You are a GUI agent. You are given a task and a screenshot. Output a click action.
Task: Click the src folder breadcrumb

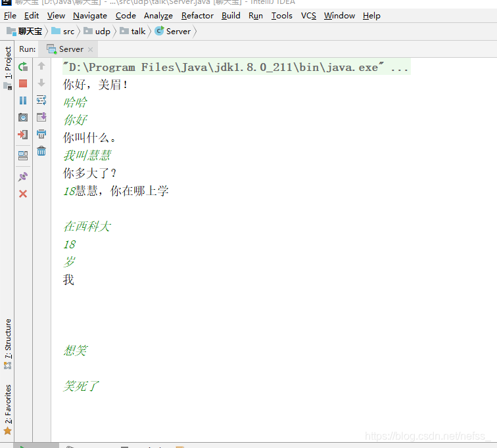click(63, 32)
